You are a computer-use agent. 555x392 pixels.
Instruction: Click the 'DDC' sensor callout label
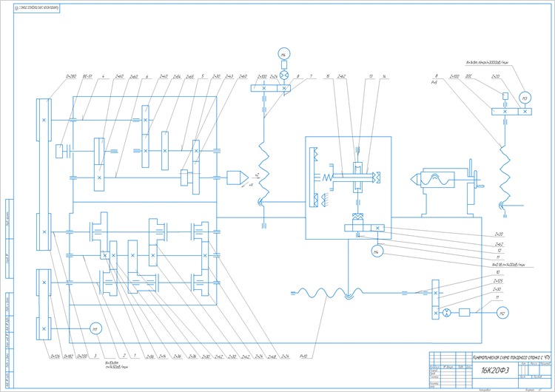tap(469, 76)
